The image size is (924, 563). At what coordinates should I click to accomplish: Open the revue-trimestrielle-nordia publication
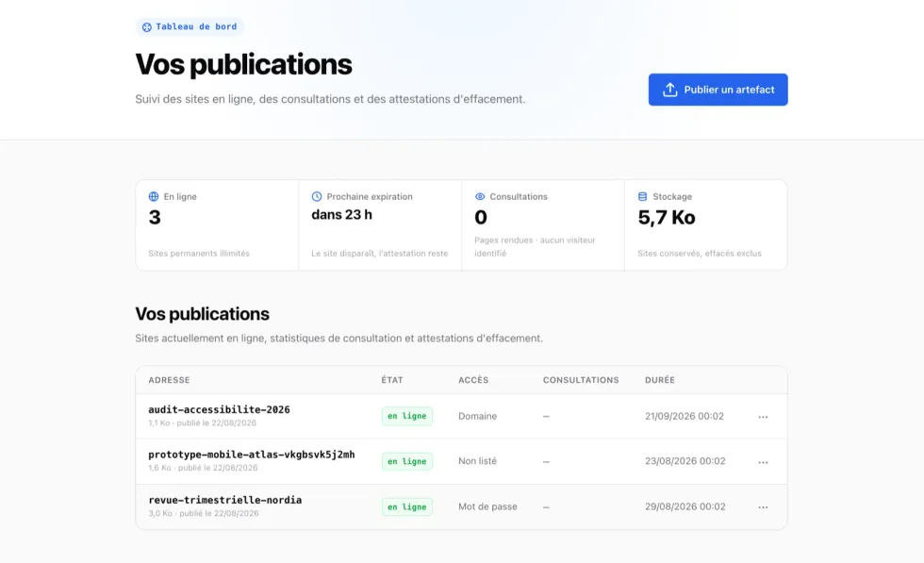[225, 500]
